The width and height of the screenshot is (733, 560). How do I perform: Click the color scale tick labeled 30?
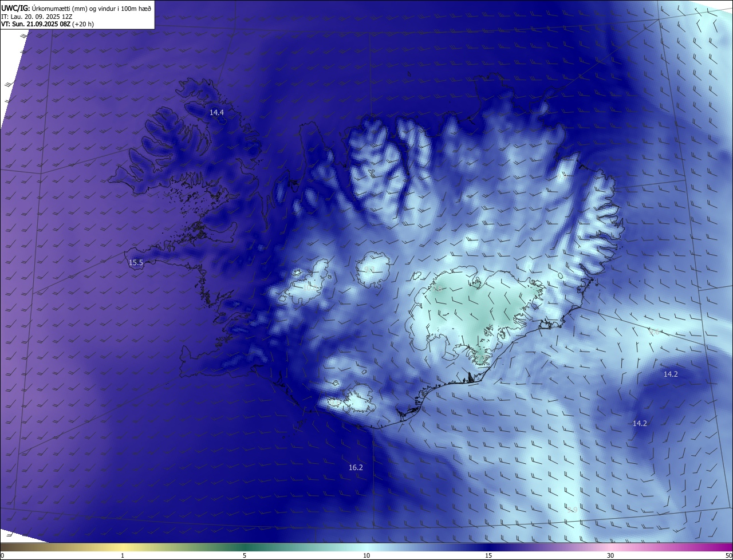(610, 555)
